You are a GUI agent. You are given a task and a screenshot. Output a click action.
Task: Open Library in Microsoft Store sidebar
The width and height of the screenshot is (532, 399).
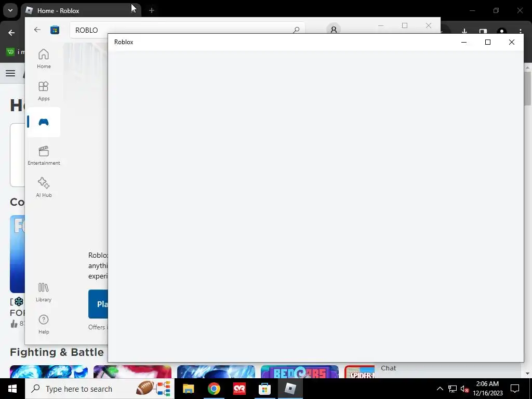click(44, 292)
